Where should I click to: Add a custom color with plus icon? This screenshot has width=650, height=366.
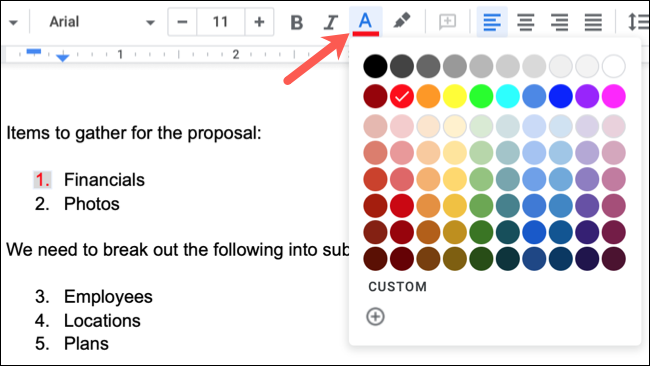(375, 317)
